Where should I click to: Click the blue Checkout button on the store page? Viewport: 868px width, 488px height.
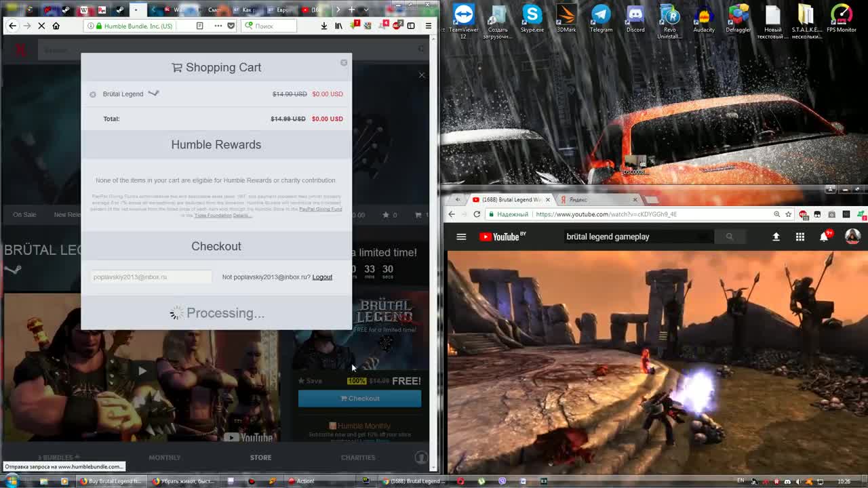(359, 399)
